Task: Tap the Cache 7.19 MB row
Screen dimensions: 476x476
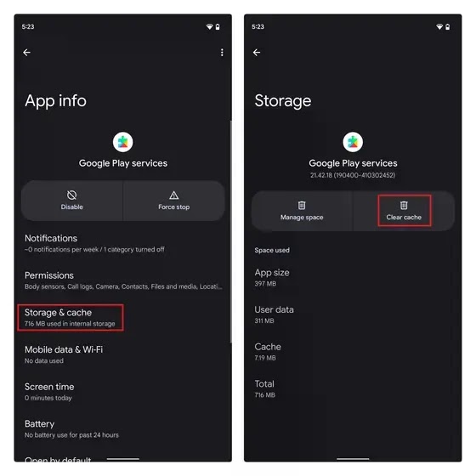Action: (353, 352)
